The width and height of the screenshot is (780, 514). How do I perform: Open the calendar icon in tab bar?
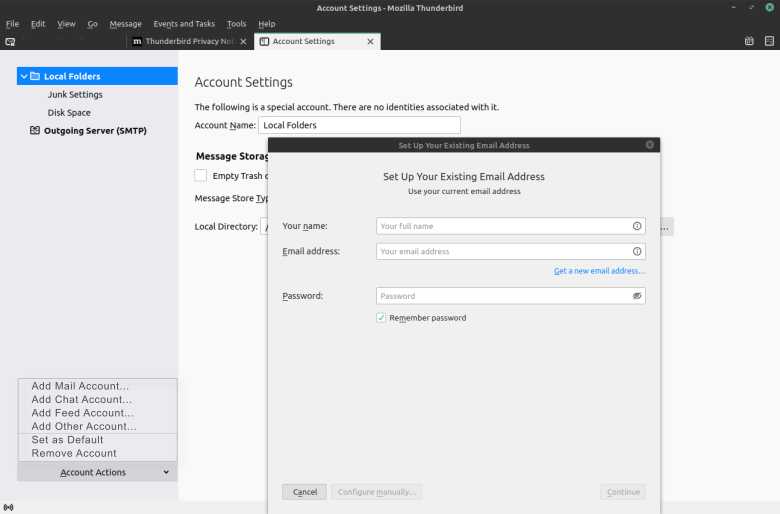click(749, 41)
